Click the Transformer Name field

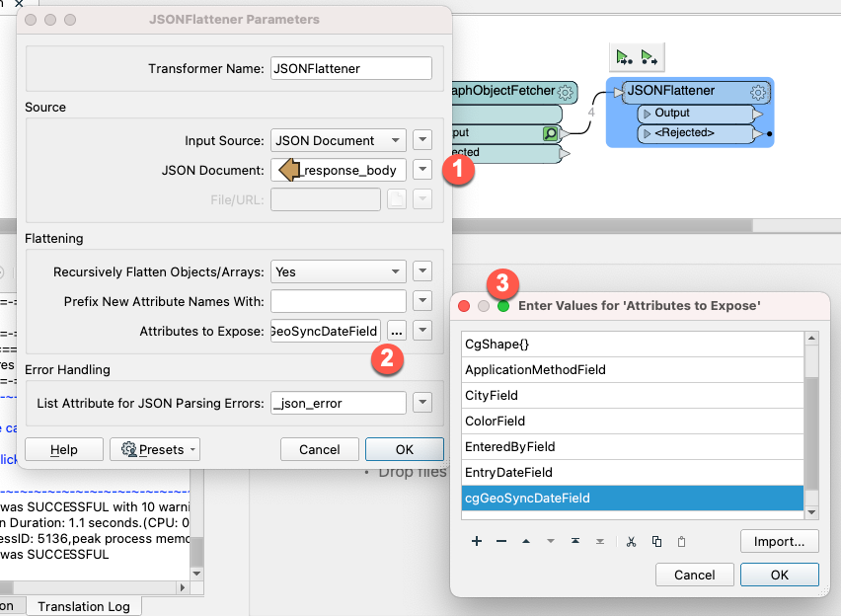350,69
